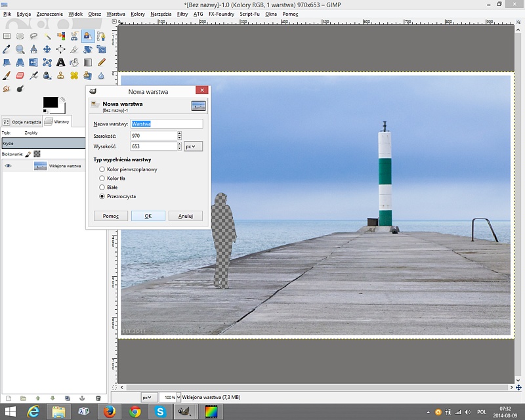Open the status bar px unit dropdown
525x420 pixels.
(x=148, y=398)
